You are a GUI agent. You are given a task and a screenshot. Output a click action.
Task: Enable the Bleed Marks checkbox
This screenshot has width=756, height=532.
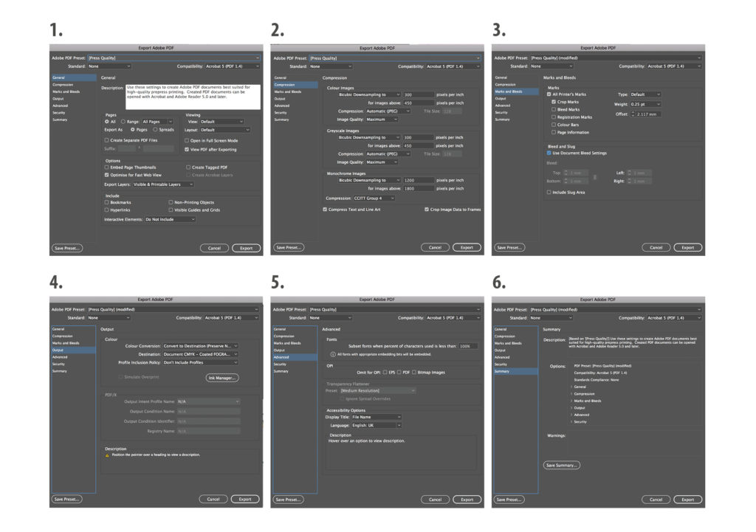[554, 110]
